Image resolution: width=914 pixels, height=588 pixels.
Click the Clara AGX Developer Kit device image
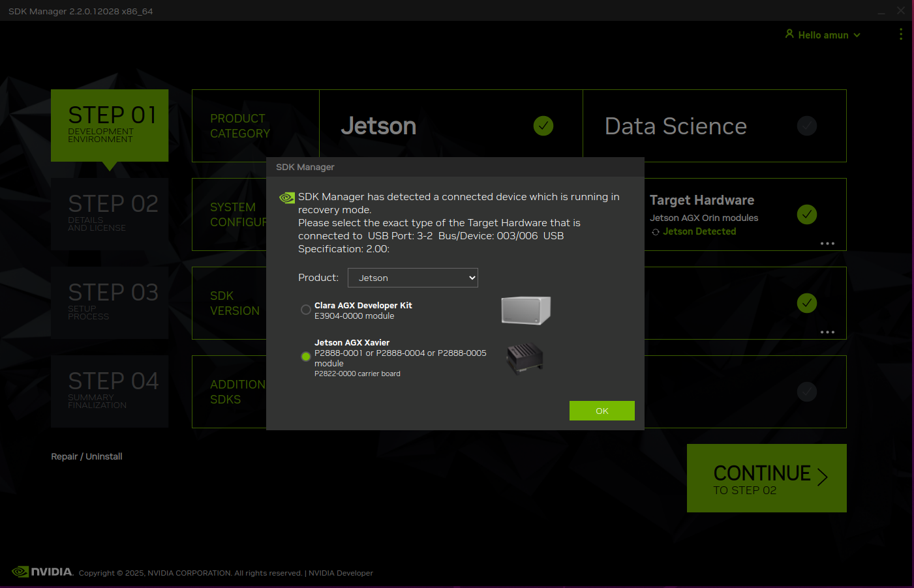[526, 310]
